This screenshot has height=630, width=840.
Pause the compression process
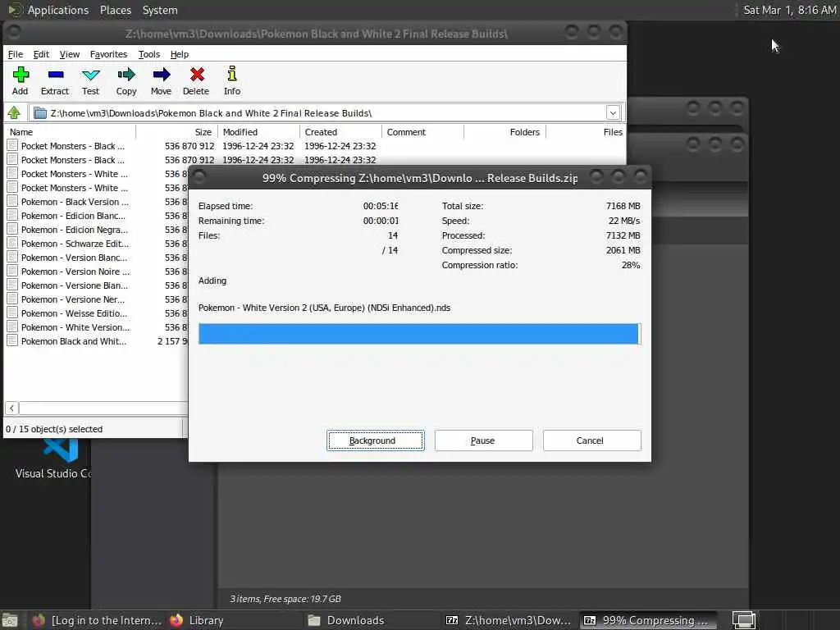coord(484,441)
